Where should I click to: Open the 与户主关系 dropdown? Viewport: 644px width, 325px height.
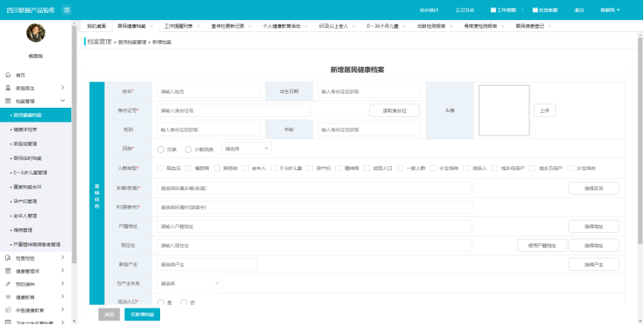[190, 283]
